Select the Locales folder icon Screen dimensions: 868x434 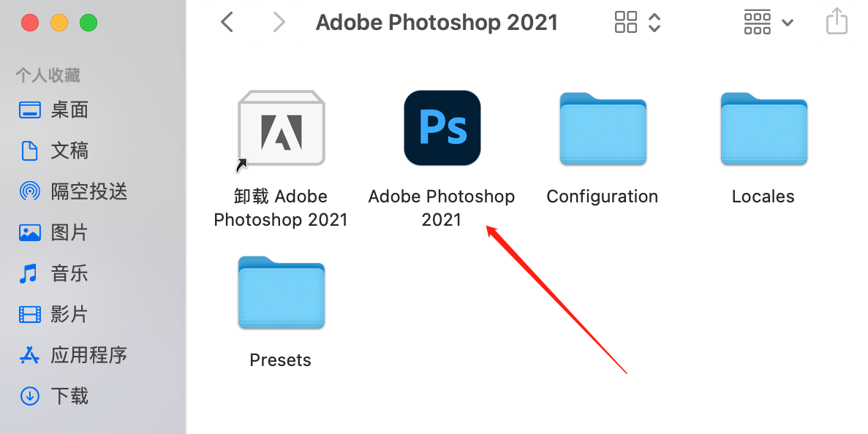click(x=764, y=129)
